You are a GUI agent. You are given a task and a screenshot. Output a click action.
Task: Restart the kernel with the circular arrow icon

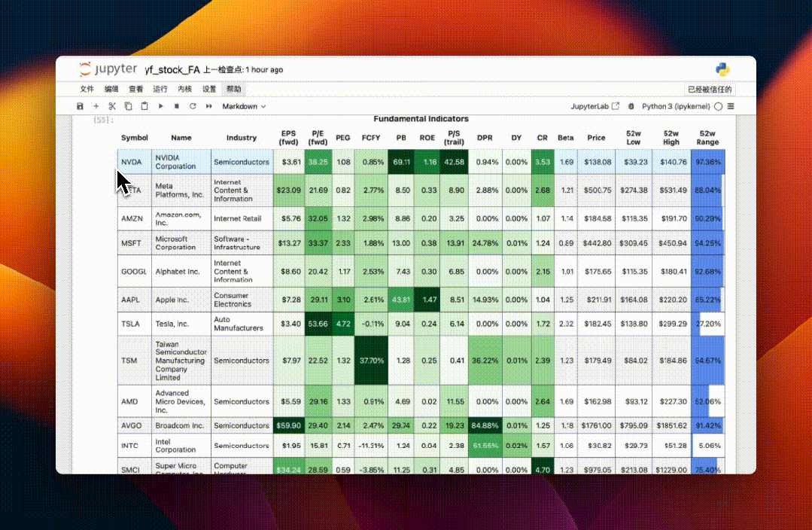point(193,106)
